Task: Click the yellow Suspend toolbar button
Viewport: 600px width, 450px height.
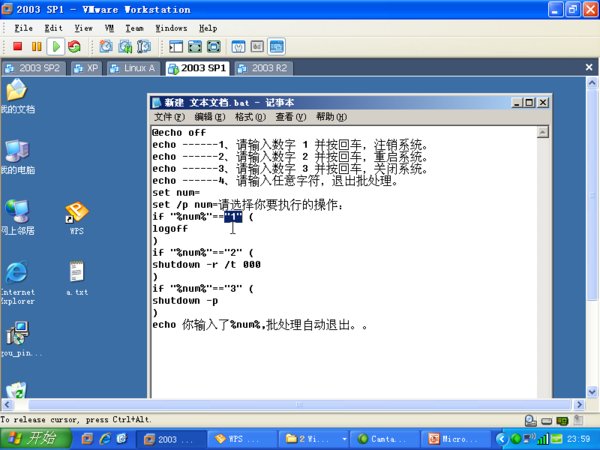Action: coord(37,47)
